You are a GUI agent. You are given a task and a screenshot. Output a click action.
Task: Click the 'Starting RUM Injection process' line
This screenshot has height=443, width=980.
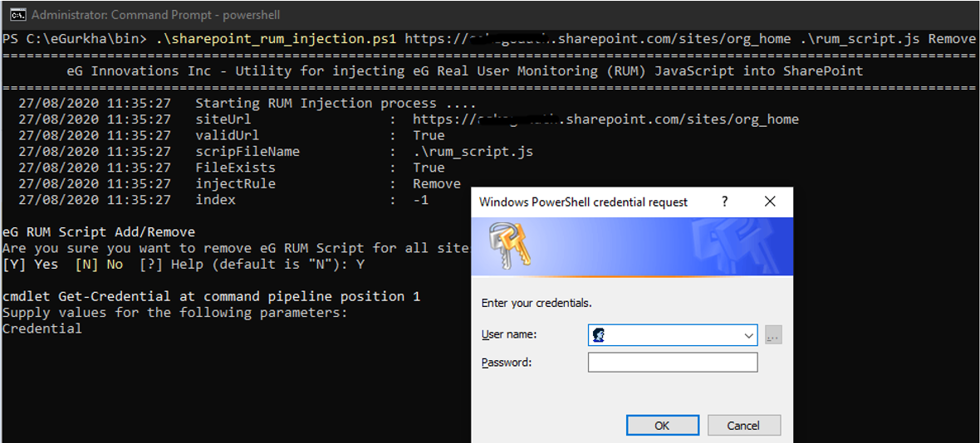pos(336,103)
